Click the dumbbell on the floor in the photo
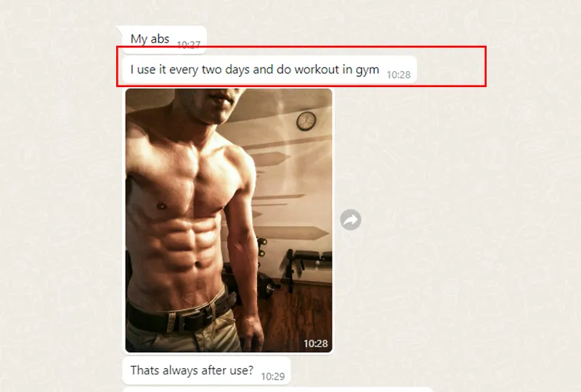The width and height of the screenshot is (581, 392). tap(269, 289)
